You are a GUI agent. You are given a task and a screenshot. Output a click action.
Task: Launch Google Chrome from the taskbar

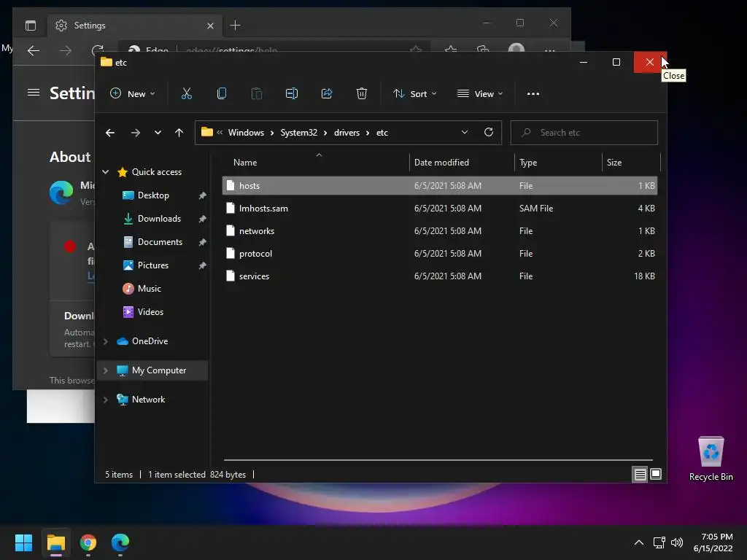88,542
